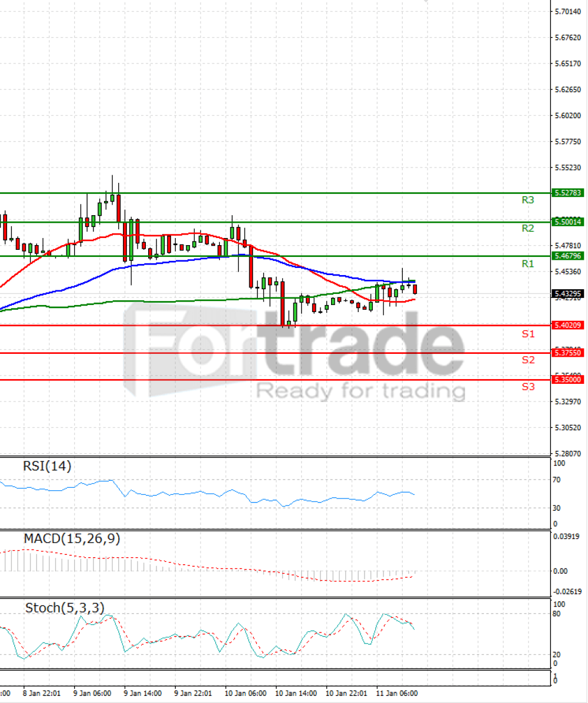588x703 pixels.
Task: Select the 5.40209 red price tag
Action: 567,325
